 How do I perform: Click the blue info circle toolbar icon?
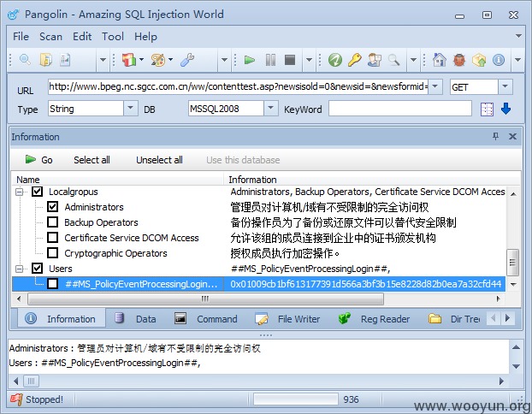pos(499,60)
